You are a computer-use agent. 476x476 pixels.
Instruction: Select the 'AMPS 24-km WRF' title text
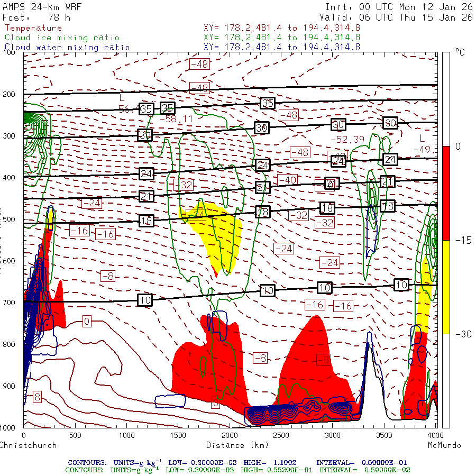click(x=42, y=7)
